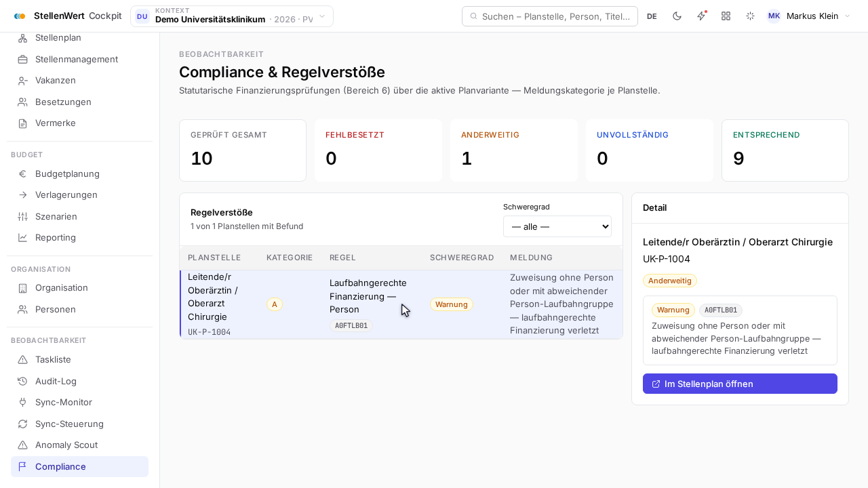Click the StellenWert logo icon
Screen dimensions: 868x488
pos(20,16)
